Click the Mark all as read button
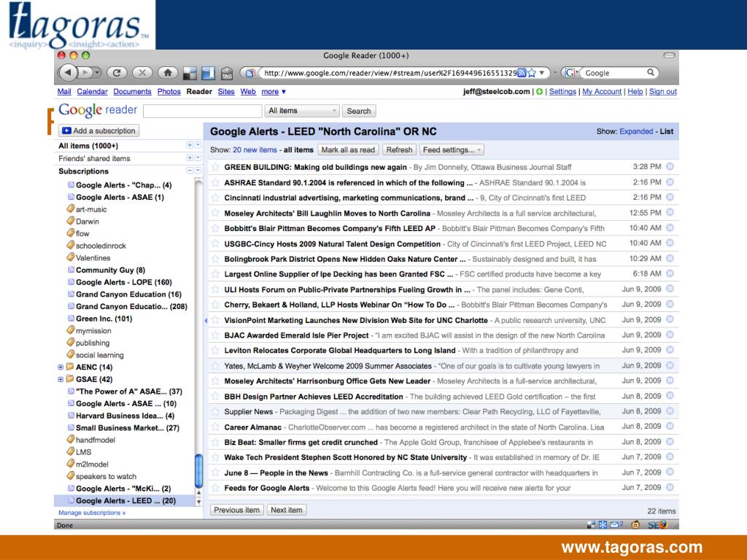 pyautogui.click(x=348, y=150)
